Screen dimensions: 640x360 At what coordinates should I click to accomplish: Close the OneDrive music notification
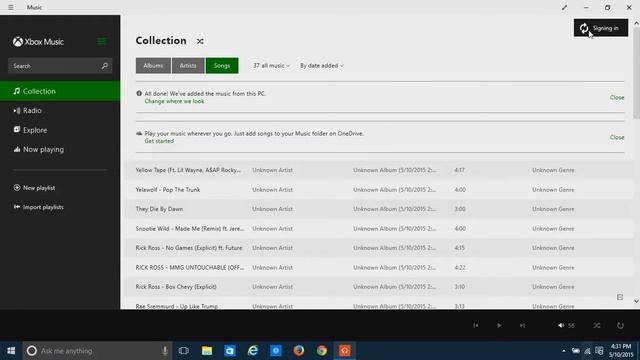(617, 137)
